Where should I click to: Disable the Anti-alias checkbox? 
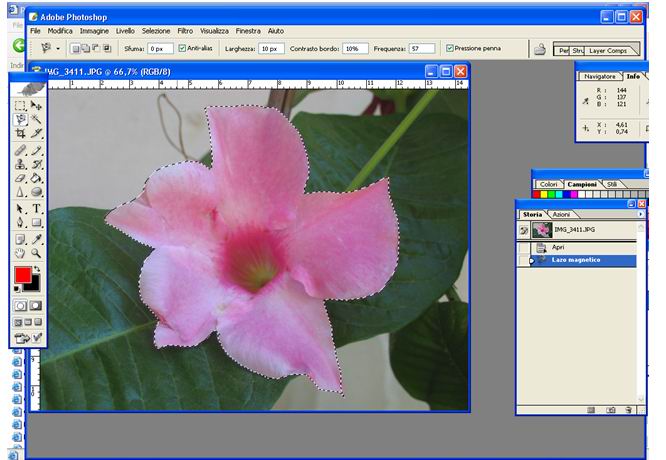(x=182, y=48)
